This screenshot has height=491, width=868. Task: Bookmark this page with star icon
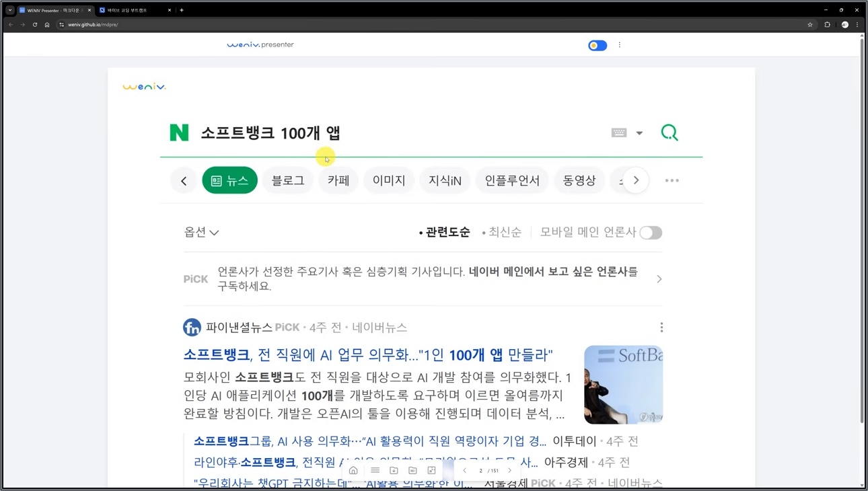pyautogui.click(x=810, y=25)
